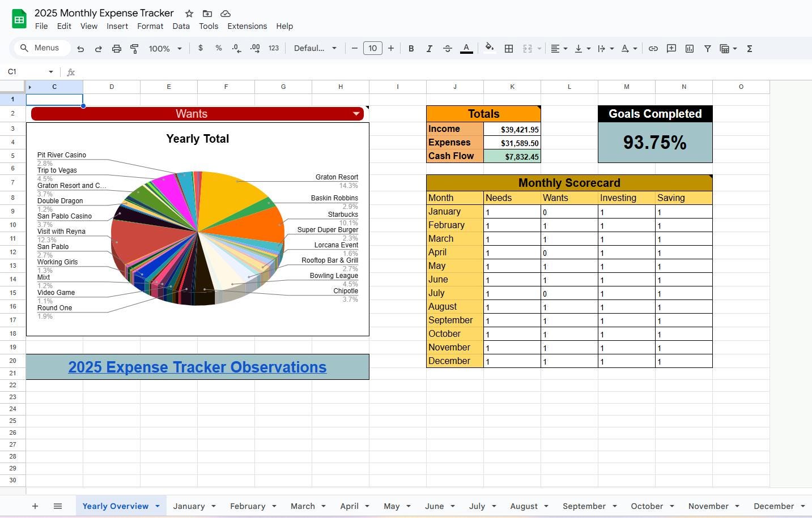Check the cloud save status icon

(x=226, y=14)
